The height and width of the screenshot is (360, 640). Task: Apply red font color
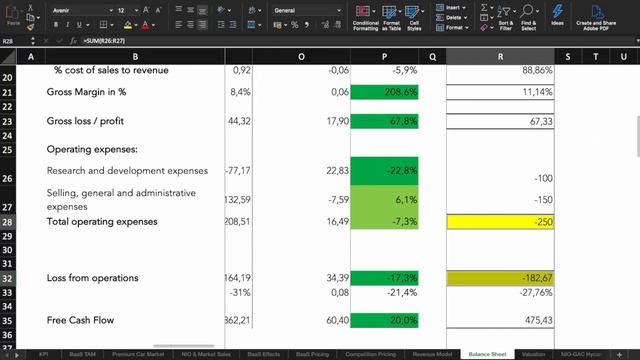(145, 25)
